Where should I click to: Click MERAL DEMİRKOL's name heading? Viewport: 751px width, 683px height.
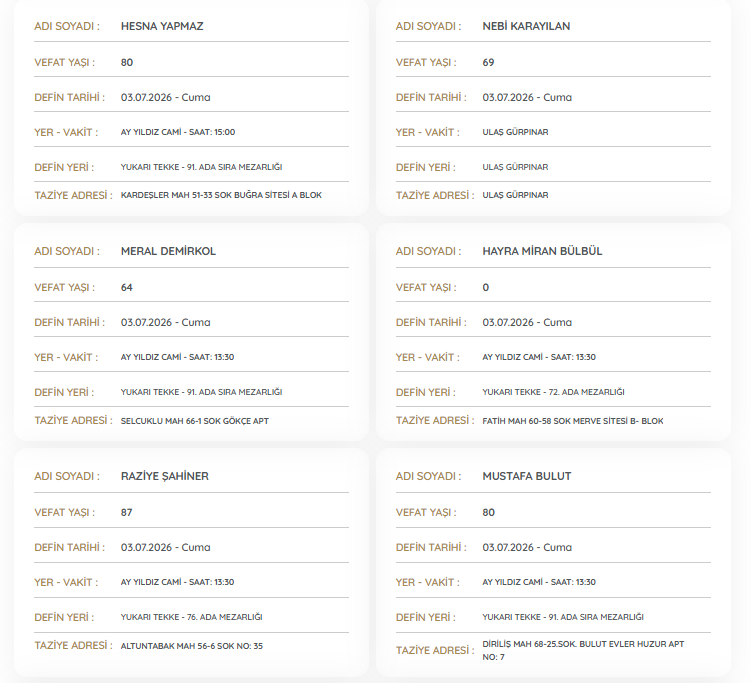[168, 251]
